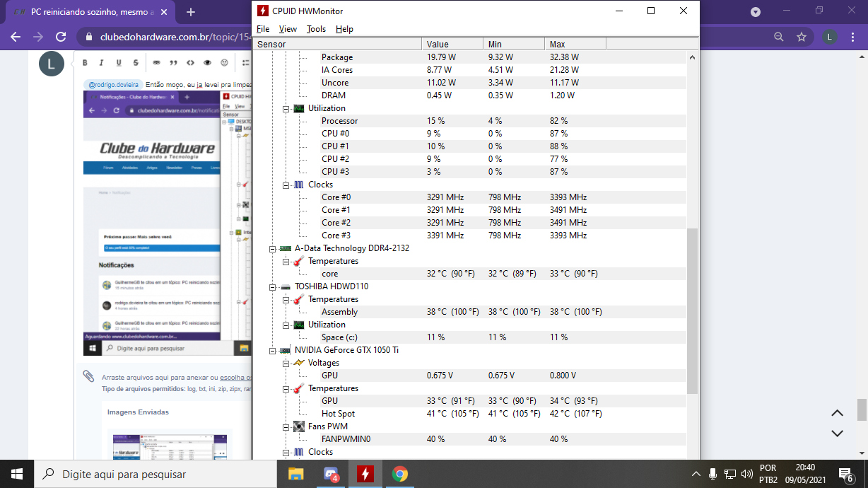Click the Voltages lightning icon under NVIDIA
The image size is (868, 488).
tap(299, 363)
